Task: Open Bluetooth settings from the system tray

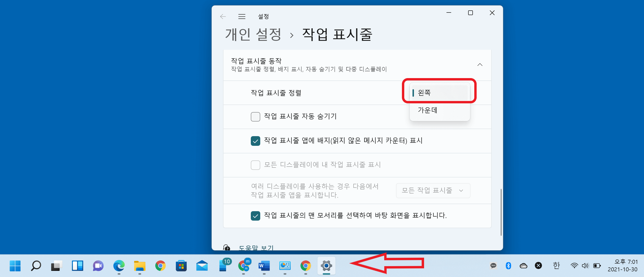Action: click(x=509, y=266)
